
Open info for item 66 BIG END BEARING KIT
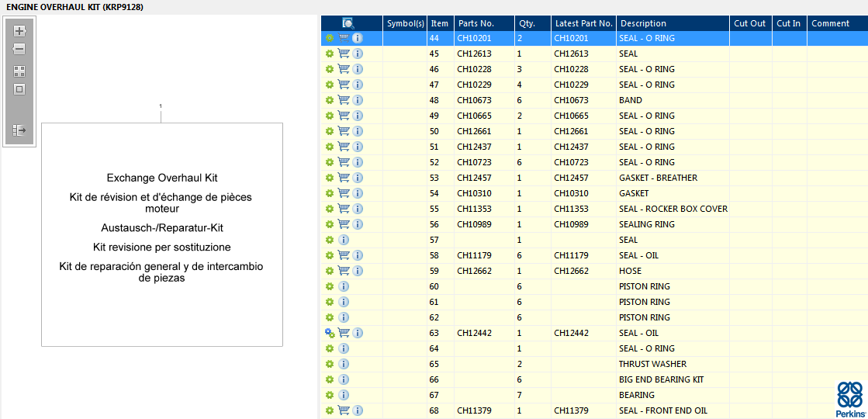[344, 379]
